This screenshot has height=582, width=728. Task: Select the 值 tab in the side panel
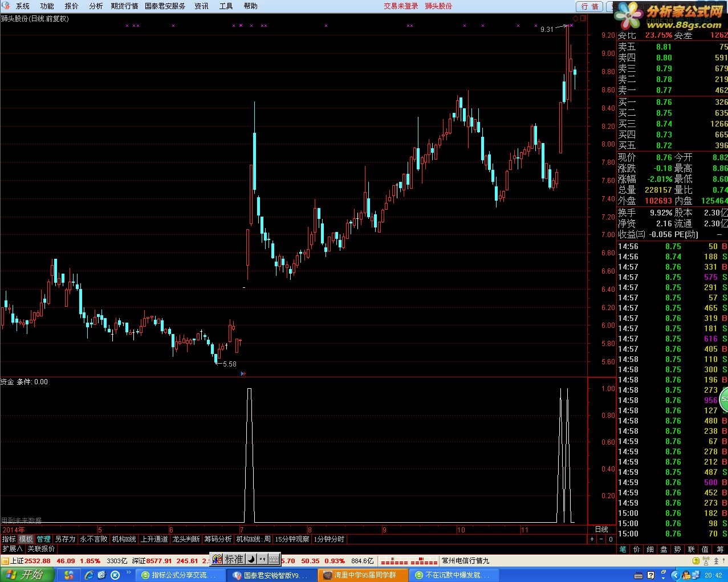click(x=705, y=549)
